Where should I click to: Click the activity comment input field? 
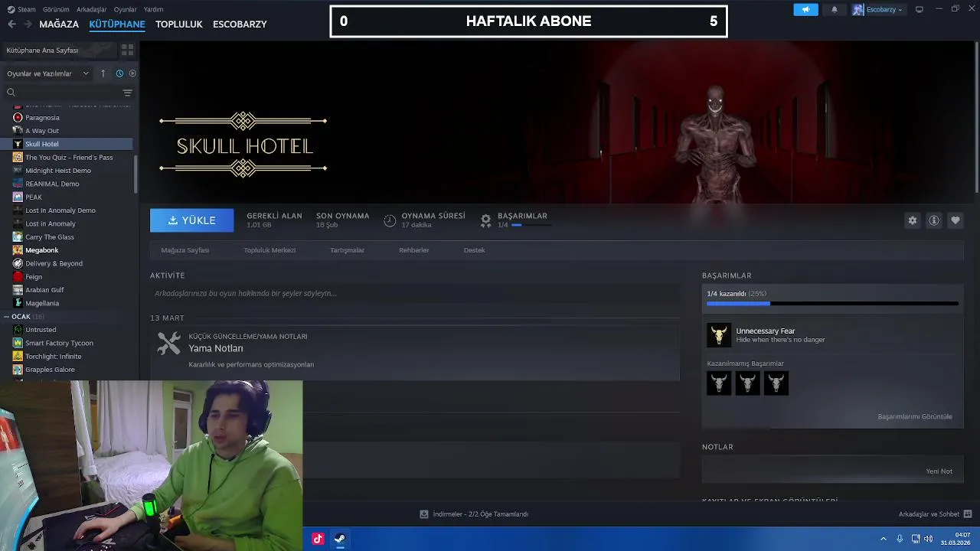(x=414, y=293)
